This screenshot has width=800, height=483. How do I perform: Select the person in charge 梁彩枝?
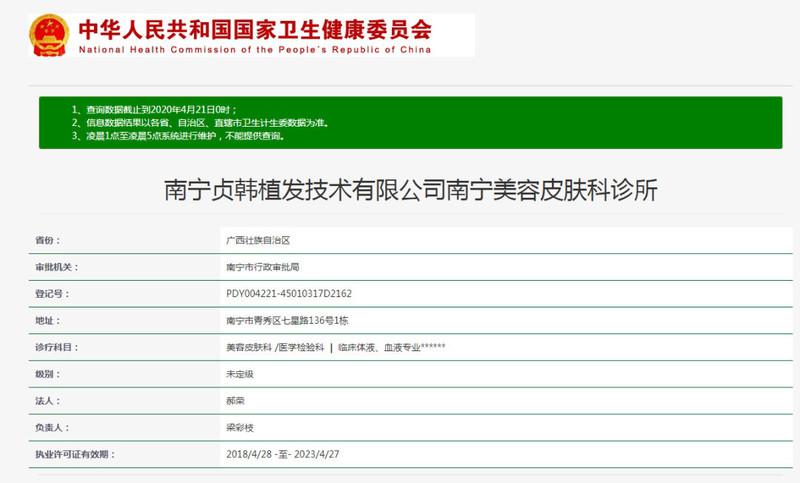tap(241, 427)
